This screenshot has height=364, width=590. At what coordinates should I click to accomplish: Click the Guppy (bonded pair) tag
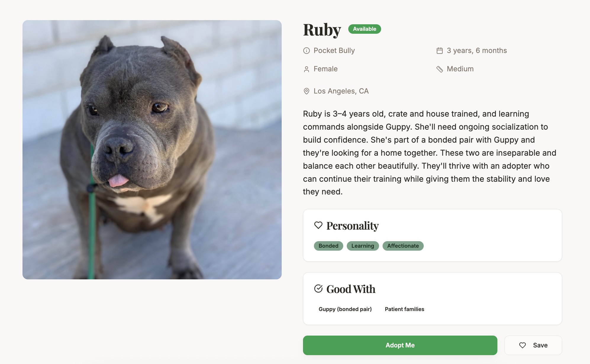[345, 309]
